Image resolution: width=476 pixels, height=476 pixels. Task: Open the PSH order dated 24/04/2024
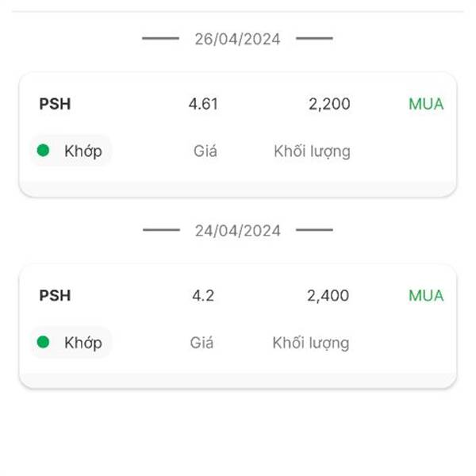pyautogui.click(x=238, y=326)
